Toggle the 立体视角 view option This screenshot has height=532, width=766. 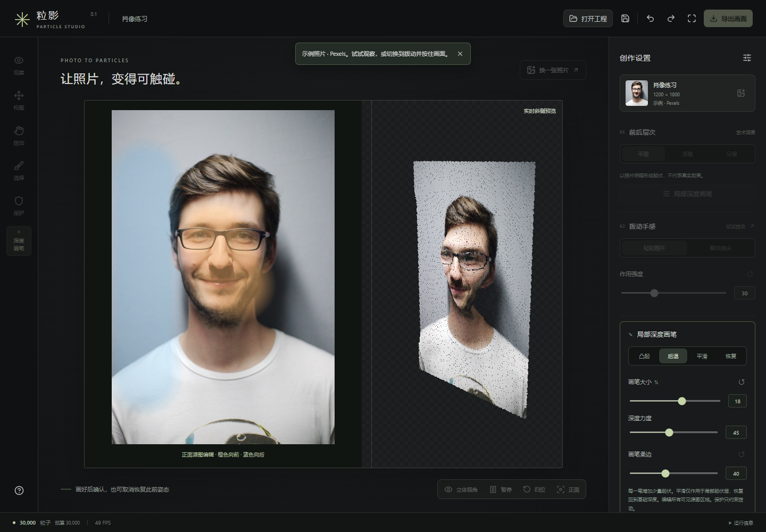(x=461, y=489)
